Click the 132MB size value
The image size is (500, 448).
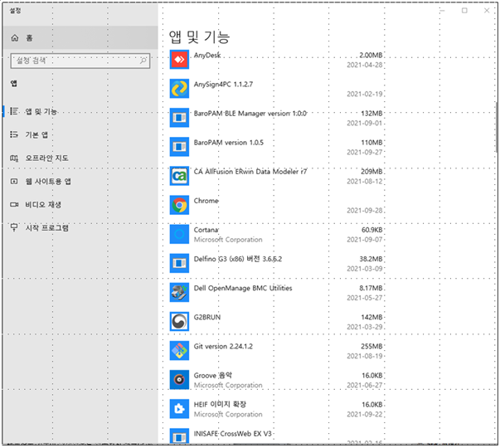371,114
